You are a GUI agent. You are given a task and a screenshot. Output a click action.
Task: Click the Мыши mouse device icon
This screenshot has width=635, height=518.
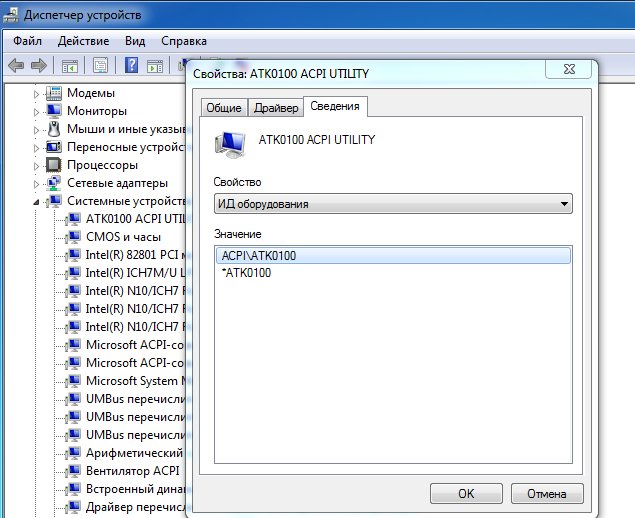point(55,129)
